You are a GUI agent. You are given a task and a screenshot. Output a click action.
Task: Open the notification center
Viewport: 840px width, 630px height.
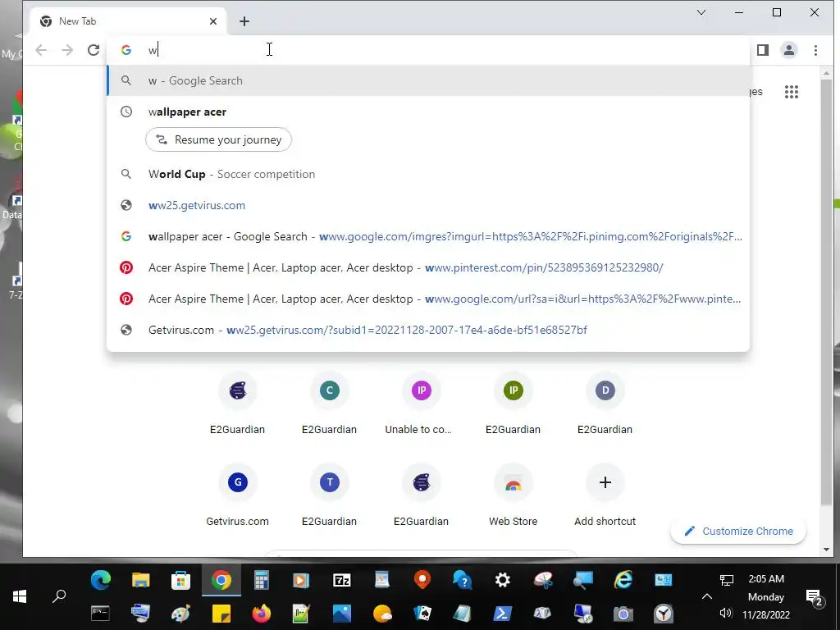point(814,597)
